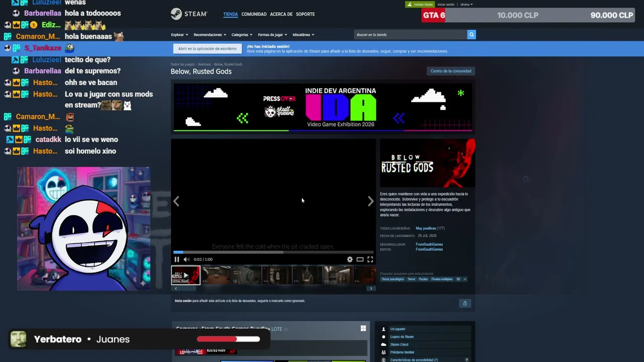Click the Steam logo in the header

click(x=189, y=14)
